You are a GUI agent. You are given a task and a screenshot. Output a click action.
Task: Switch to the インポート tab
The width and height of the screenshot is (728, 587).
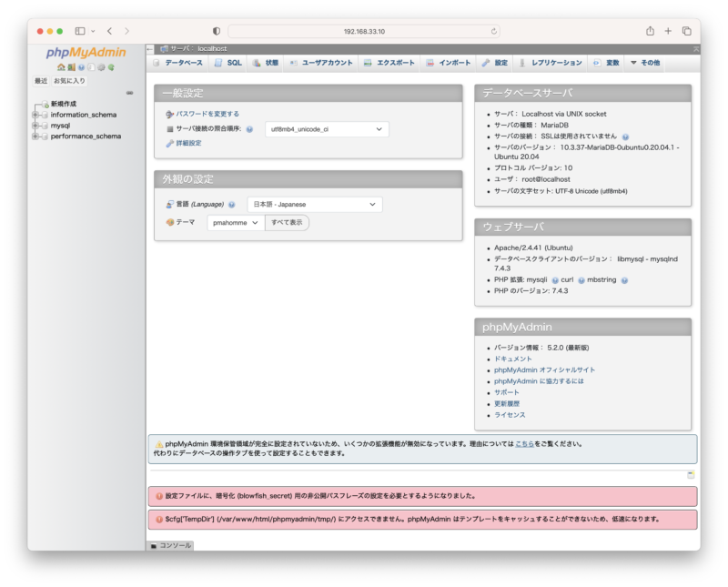(x=449, y=63)
